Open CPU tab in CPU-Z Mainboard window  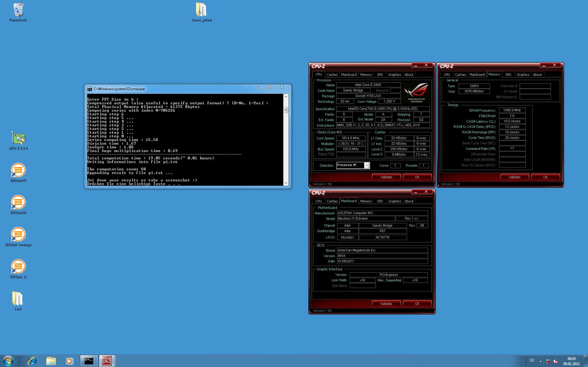coord(319,201)
